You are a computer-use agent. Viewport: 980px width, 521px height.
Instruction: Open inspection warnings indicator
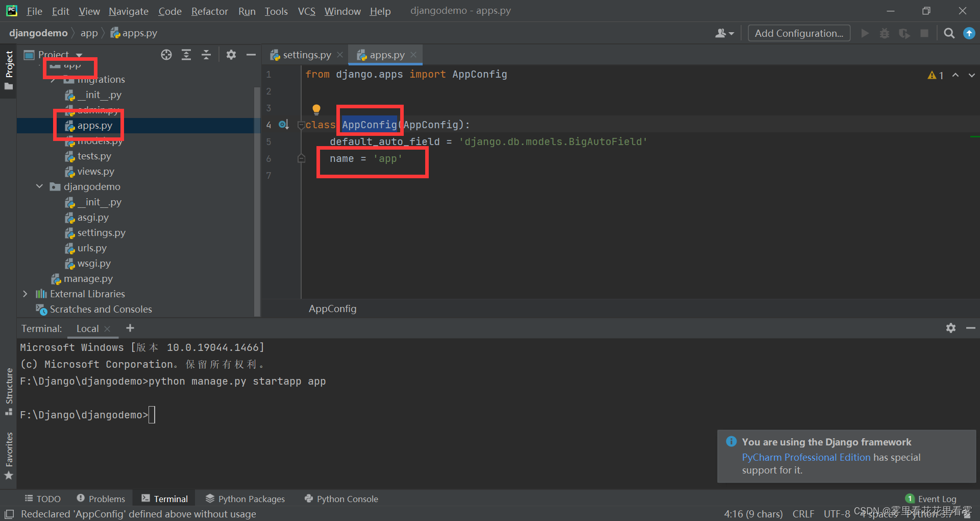click(x=936, y=75)
